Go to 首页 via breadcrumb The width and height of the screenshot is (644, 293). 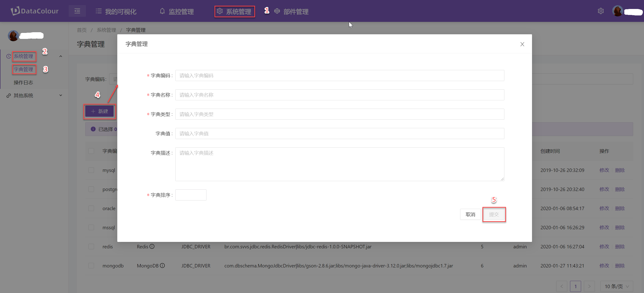click(82, 30)
